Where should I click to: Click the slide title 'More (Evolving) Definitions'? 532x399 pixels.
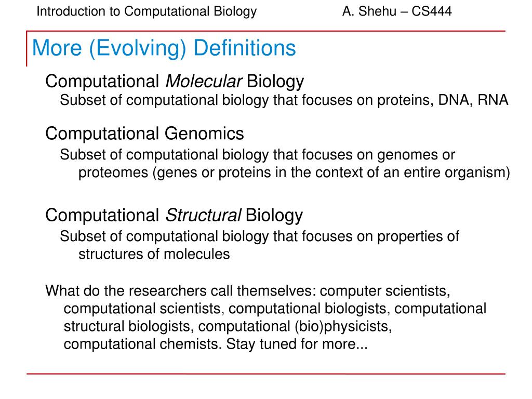[164, 48]
